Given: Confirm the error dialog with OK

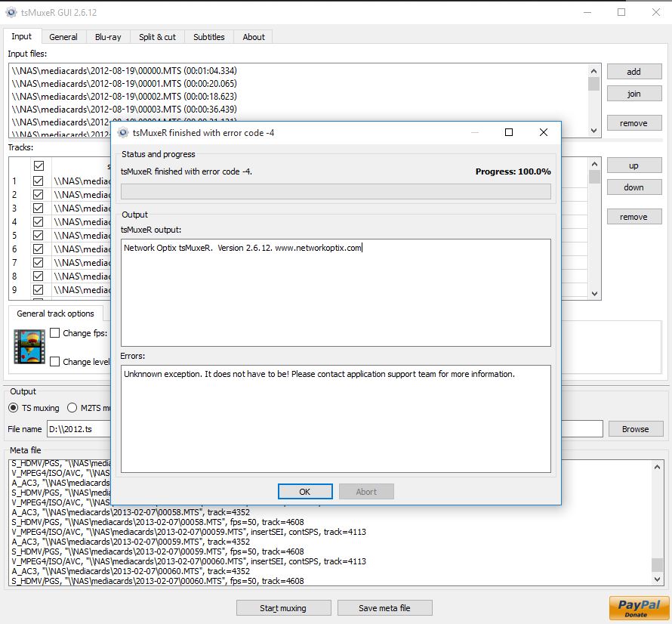Looking at the screenshot, I should [305, 492].
